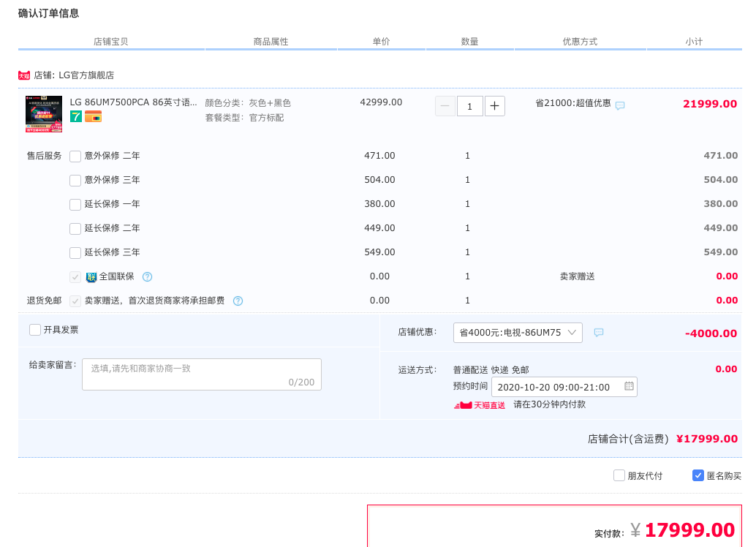
Task: Uncheck the 匿名购买 anonymous purchase checkbox
Action: click(x=698, y=475)
